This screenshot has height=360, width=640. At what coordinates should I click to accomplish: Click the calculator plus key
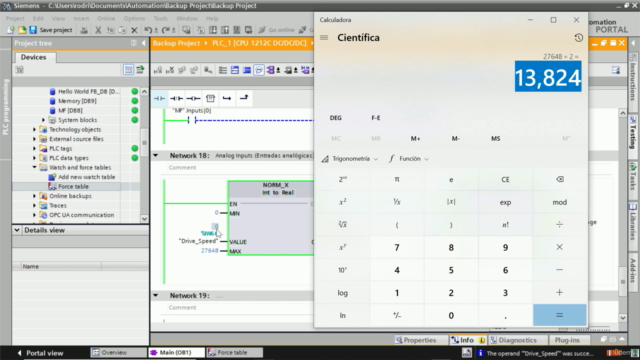click(x=560, y=293)
